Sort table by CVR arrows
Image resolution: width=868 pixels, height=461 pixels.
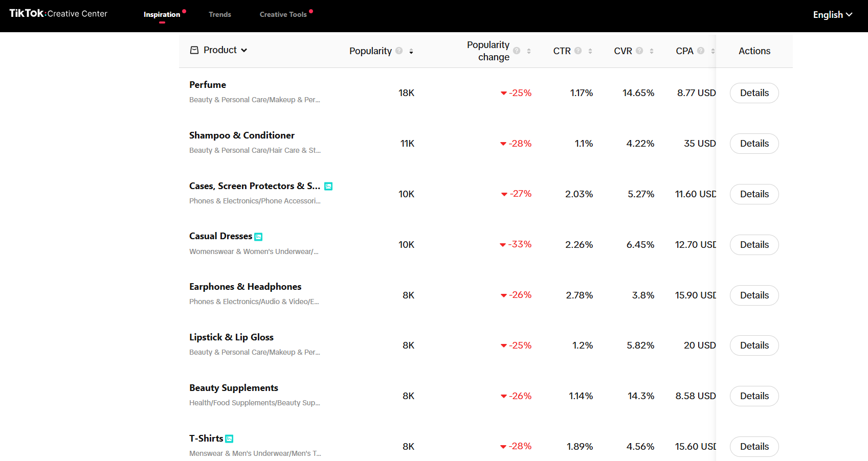[652, 51]
